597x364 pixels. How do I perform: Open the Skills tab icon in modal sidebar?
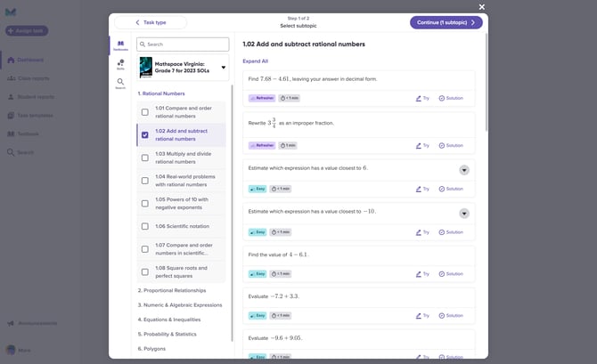(120, 64)
